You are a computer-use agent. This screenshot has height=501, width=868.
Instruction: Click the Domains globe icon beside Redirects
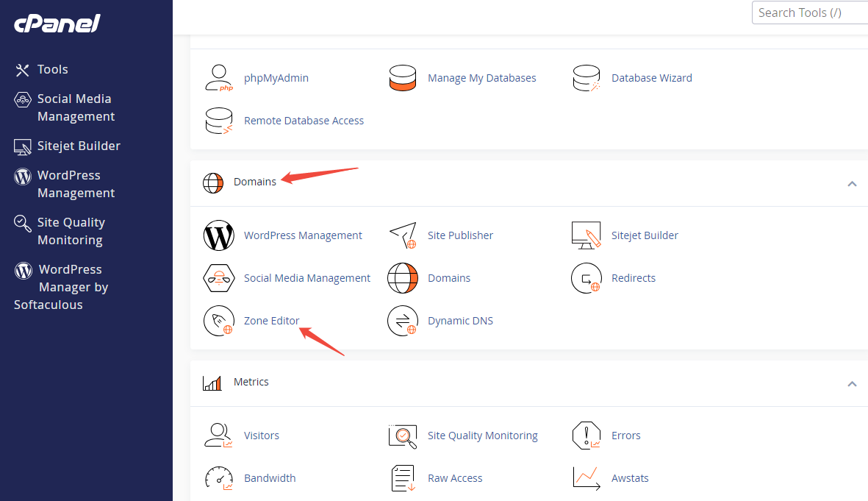[x=403, y=278]
